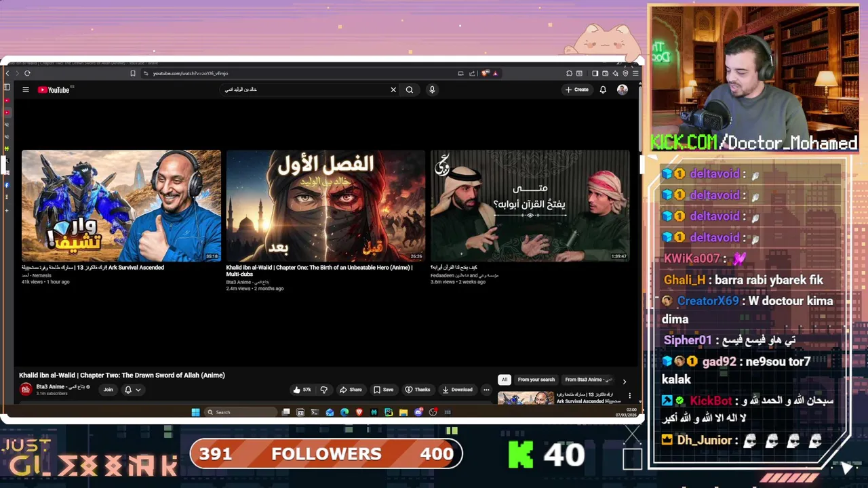This screenshot has width=868, height=488.
Task: Open more actions three-dot menu under video
Action: click(x=486, y=390)
